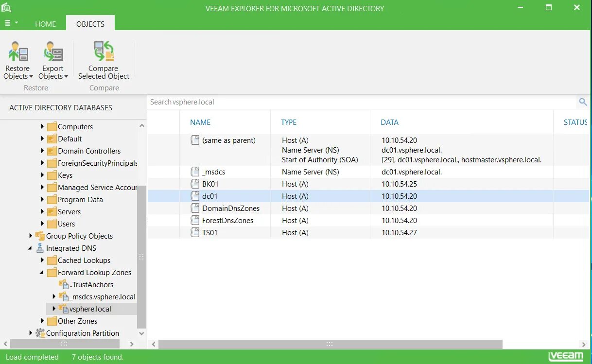The width and height of the screenshot is (592, 364).
Task: Click the Restore Objects dropdown arrow
Action: tap(31, 76)
